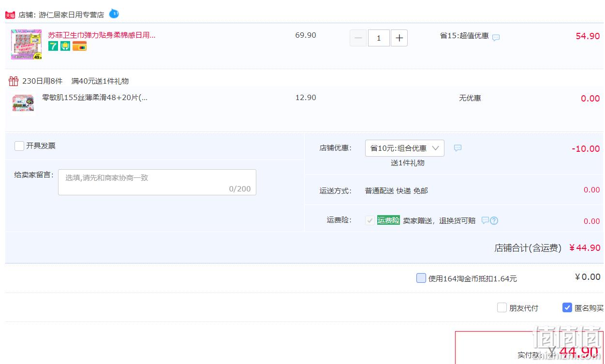Click the store total ¥44.90
This screenshot has width=605, height=364.
pyautogui.click(x=585, y=248)
